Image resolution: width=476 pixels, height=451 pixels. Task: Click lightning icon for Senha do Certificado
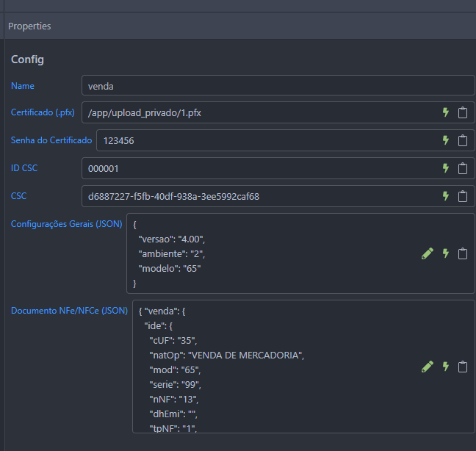tap(445, 140)
